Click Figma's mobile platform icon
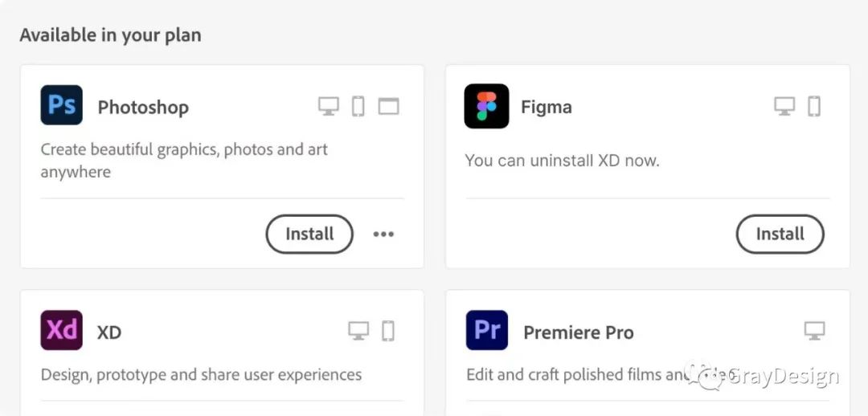868x416 pixels. (814, 106)
